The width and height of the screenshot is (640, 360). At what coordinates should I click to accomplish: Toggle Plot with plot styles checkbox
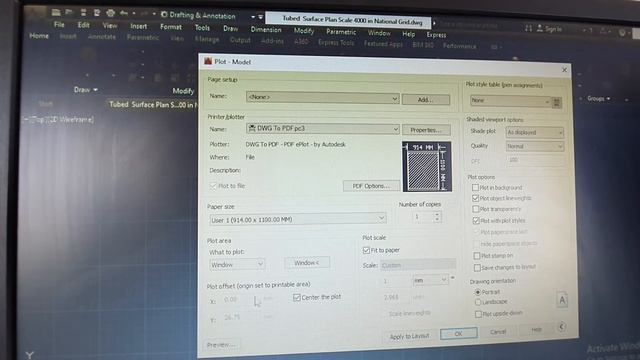click(476, 221)
